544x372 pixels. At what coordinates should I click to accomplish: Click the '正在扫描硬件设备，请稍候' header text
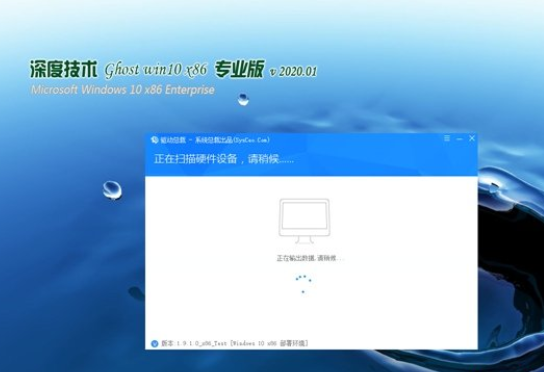point(224,159)
